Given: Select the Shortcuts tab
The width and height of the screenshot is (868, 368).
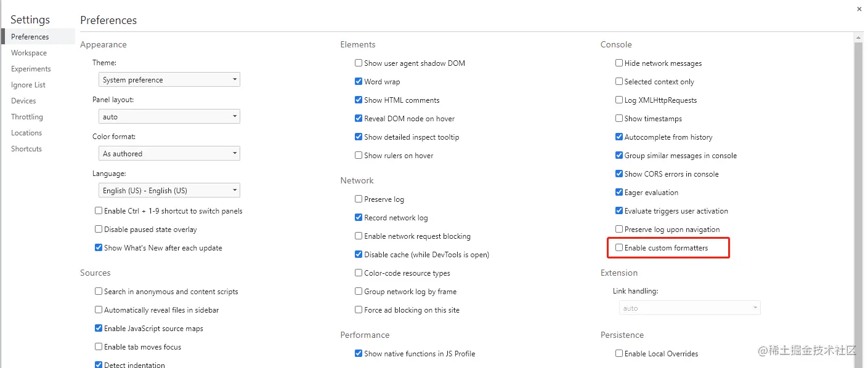Looking at the screenshot, I should click(26, 149).
